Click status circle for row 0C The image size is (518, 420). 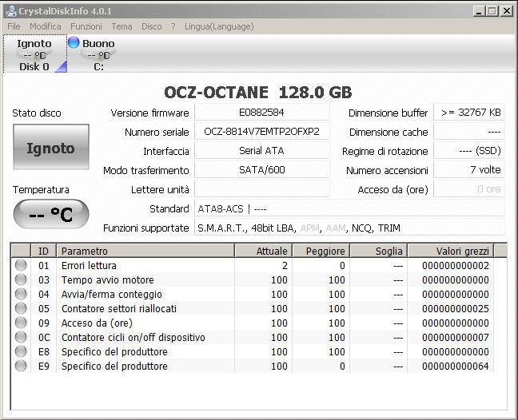(x=21, y=337)
